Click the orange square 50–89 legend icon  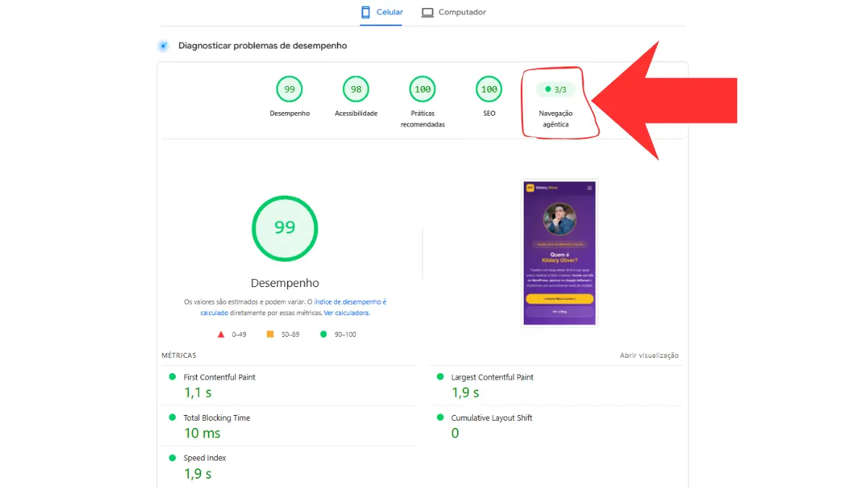pos(271,334)
